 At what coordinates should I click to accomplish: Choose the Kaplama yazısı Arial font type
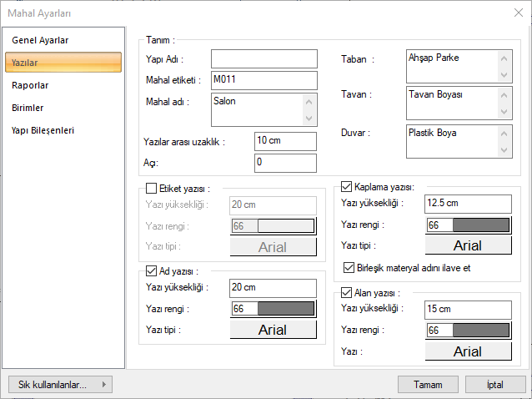[467, 245]
